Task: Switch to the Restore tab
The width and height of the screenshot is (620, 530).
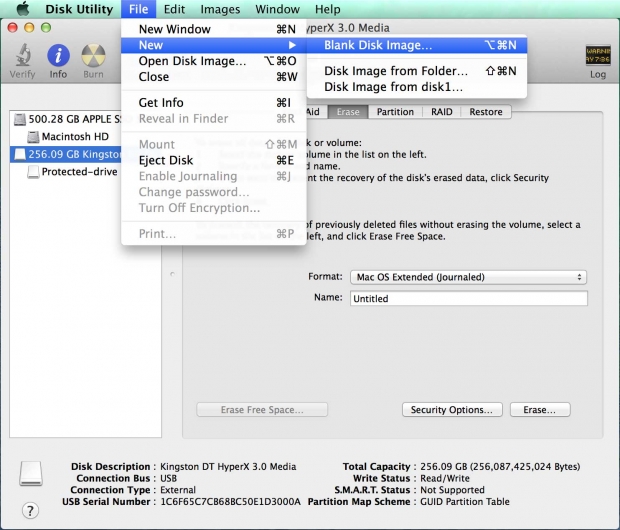Action: (486, 112)
